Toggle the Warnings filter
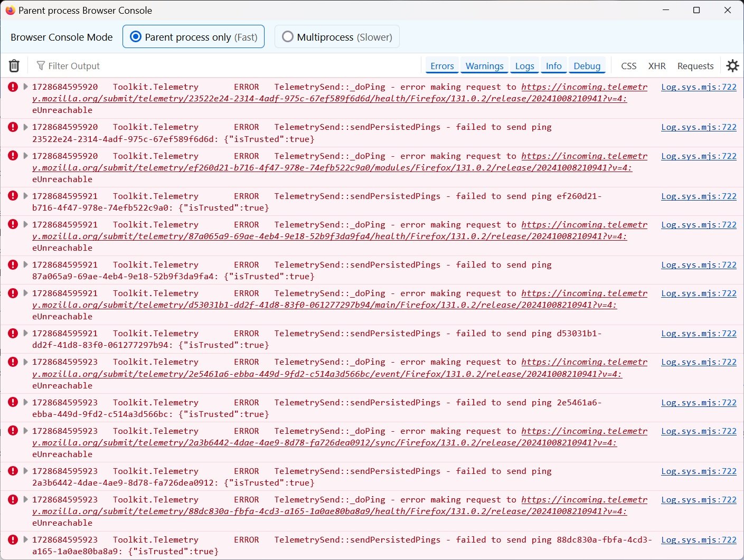744x560 pixels. point(484,66)
